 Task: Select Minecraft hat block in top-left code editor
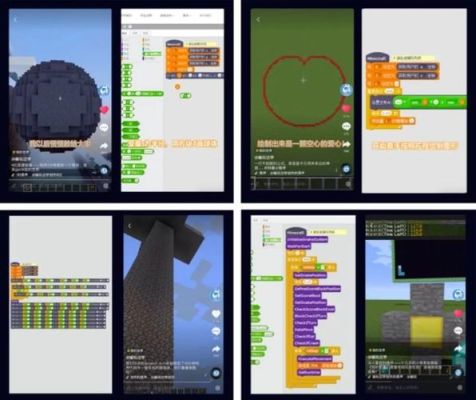coord(174,44)
